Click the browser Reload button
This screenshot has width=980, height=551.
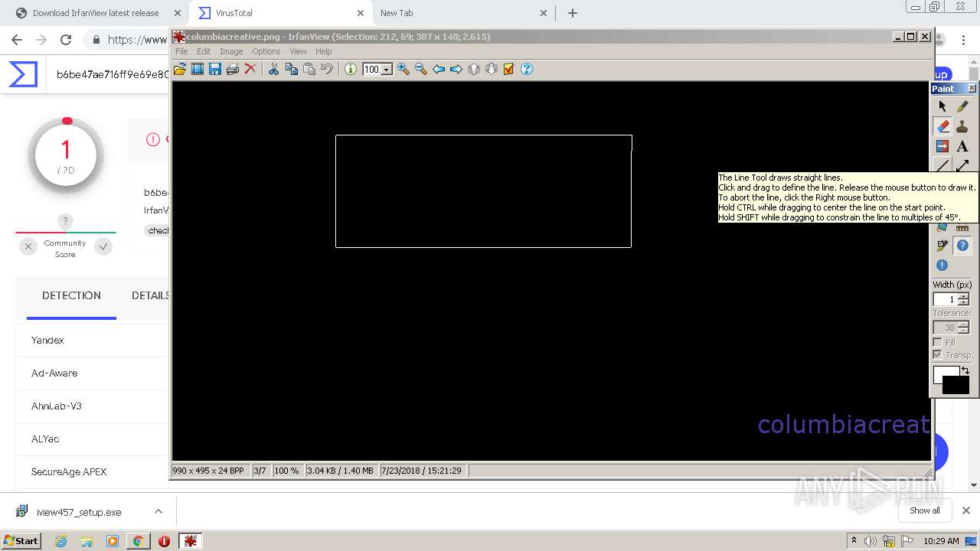66,40
